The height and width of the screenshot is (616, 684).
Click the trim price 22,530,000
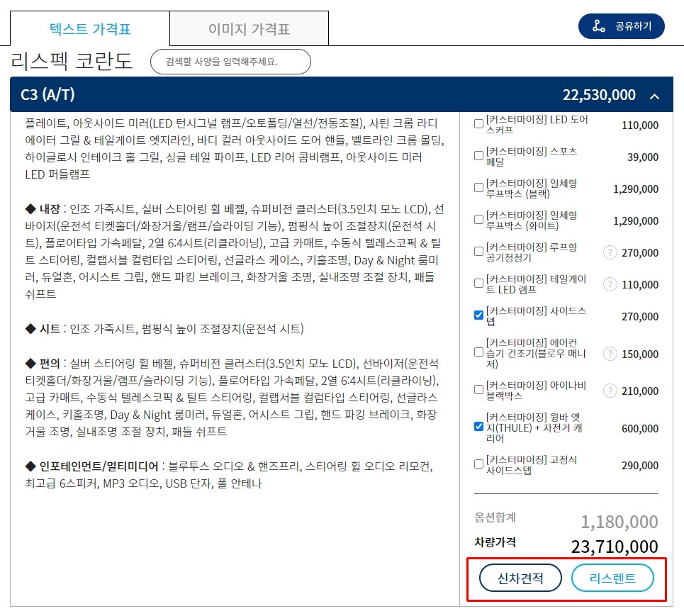coord(599,95)
